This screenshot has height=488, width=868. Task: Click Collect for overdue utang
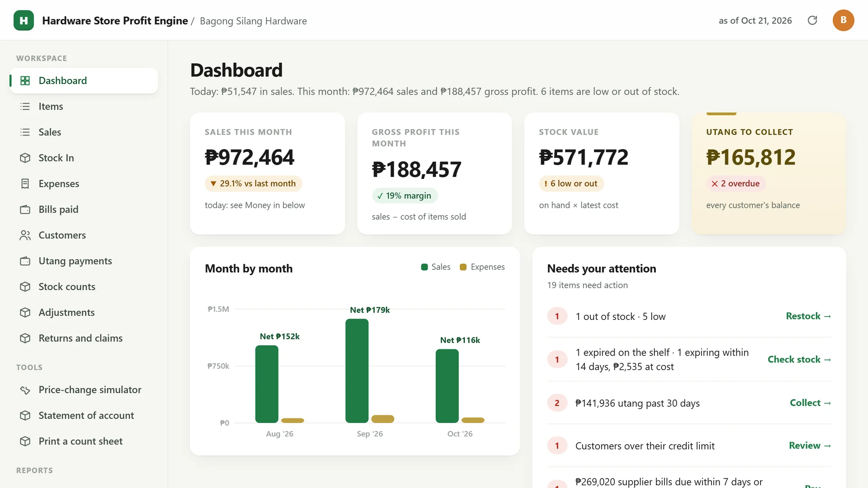coord(810,403)
